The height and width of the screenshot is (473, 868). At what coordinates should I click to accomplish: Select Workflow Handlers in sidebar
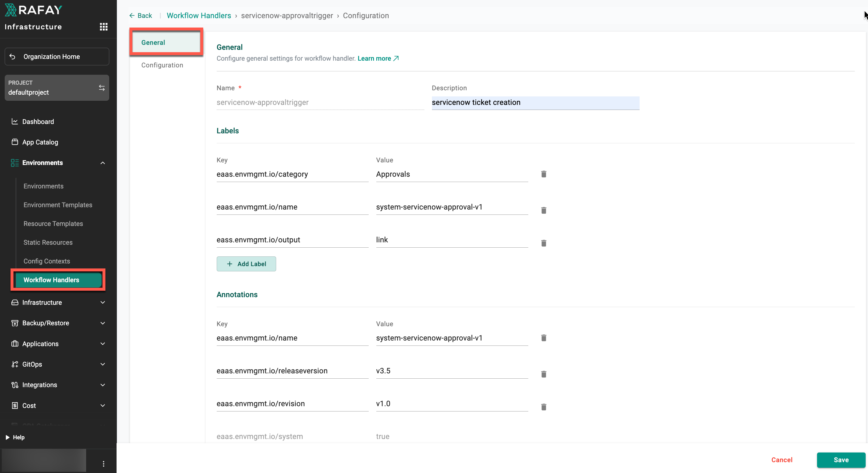coord(58,280)
